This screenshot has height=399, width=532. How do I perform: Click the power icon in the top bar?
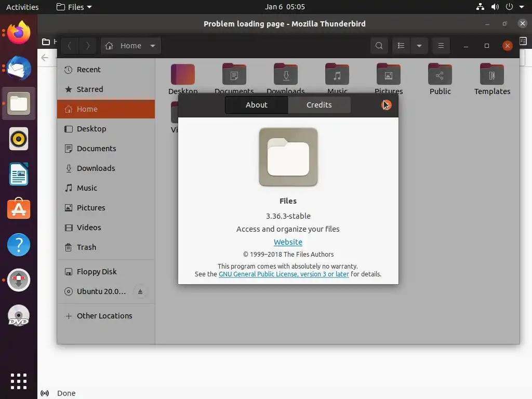pyautogui.click(x=509, y=7)
